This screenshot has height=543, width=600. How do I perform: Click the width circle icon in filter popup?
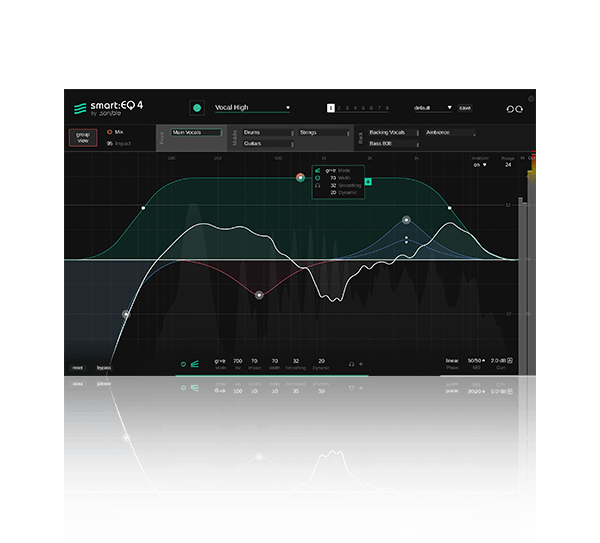(318, 178)
